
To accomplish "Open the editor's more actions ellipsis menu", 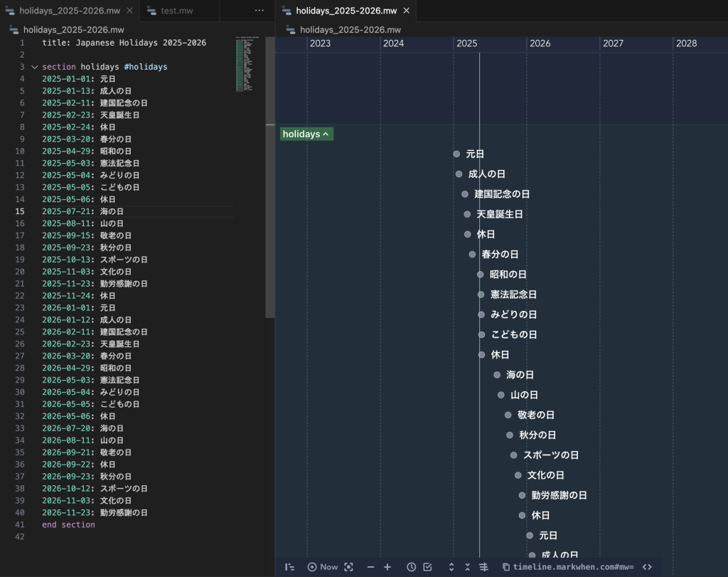I will click(x=259, y=11).
